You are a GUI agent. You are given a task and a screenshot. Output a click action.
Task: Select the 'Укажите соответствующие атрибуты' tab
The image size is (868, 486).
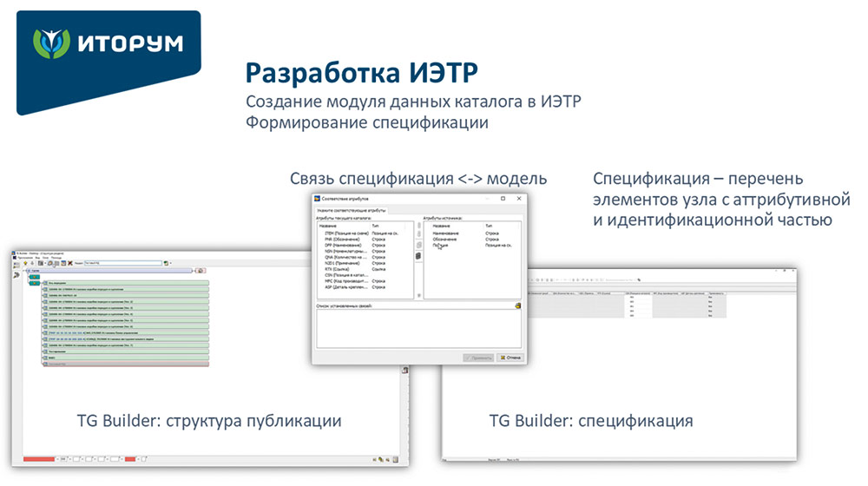tap(352, 210)
